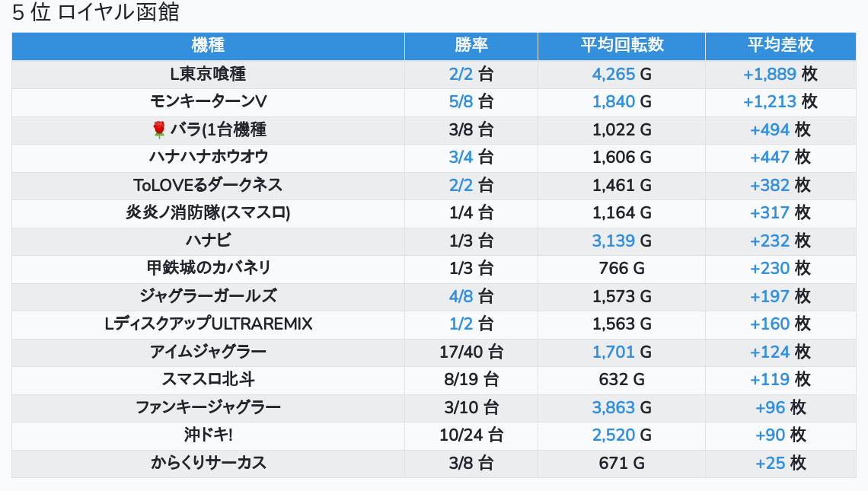Screen dimensions: 868x491
Task: Click 炎炎ノ消防隊(スマスロ) machine name
Action: [208, 213]
